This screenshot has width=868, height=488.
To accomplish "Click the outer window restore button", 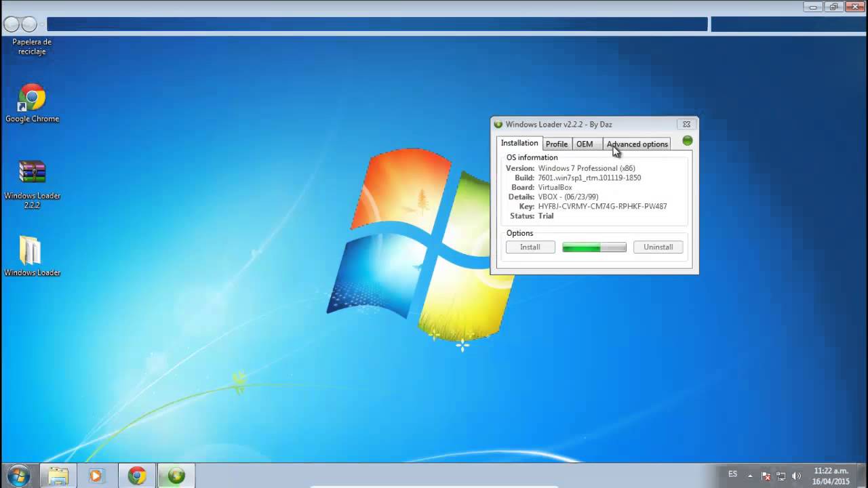I will [834, 7].
